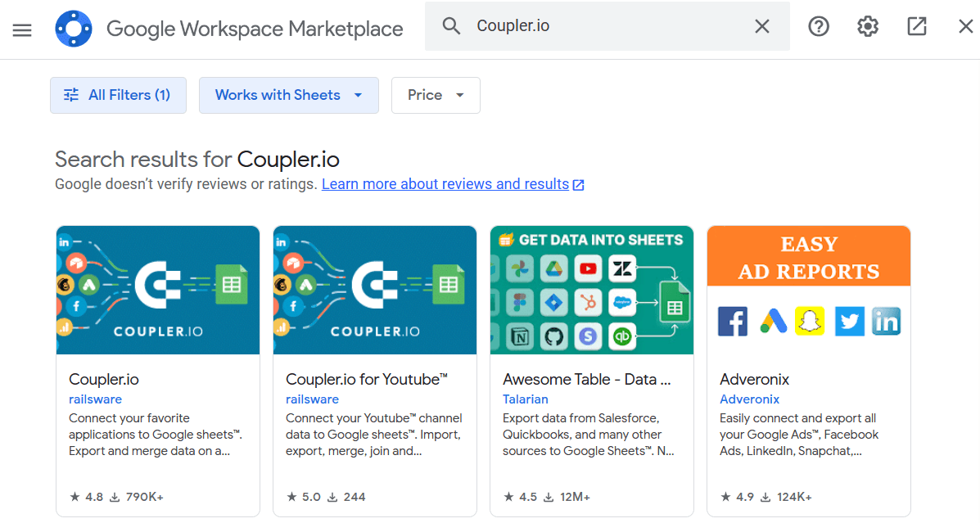Click the Adveronix app title
The image size is (980, 523).
[x=754, y=379]
